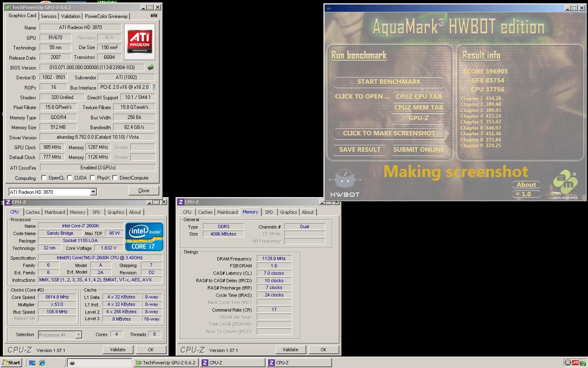Switch to the Sensors tab in GPU-Z
Screen dimensions: 588x368
[x=49, y=16]
